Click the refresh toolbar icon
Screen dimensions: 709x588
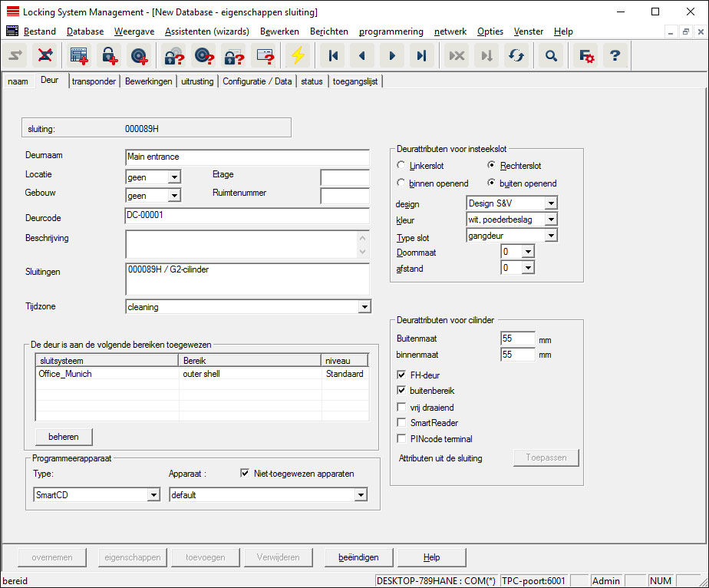pyautogui.click(x=516, y=56)
